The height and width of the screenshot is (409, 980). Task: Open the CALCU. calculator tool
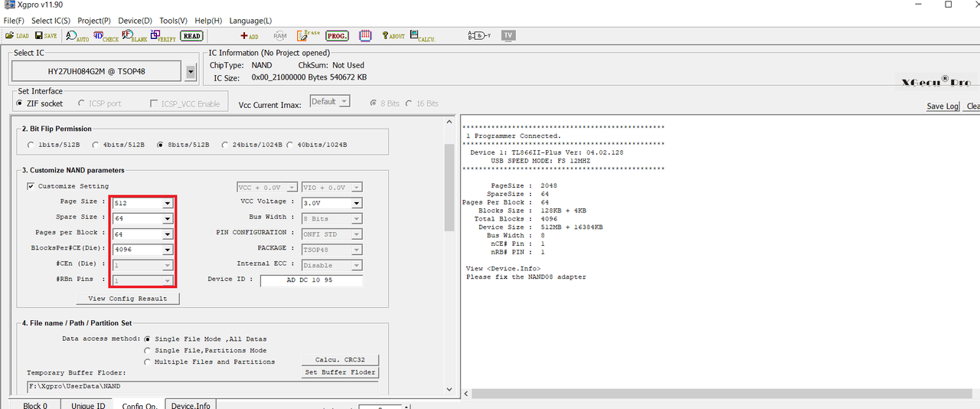(x=422, y=36)
